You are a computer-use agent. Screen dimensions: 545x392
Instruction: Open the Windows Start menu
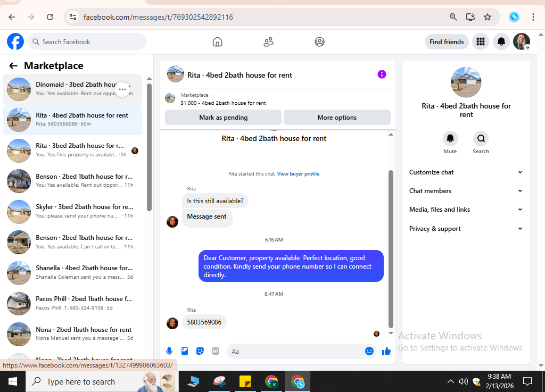[13, 381]
